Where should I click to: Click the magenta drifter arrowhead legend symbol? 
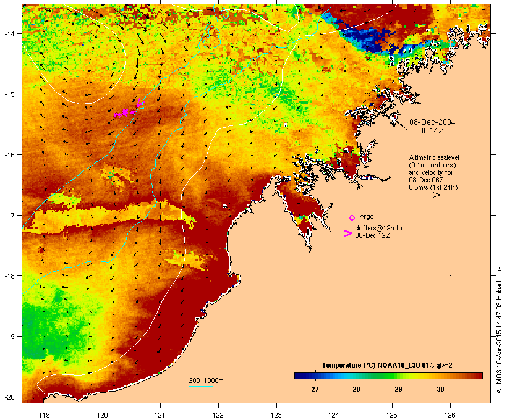(x=348, y=233)
